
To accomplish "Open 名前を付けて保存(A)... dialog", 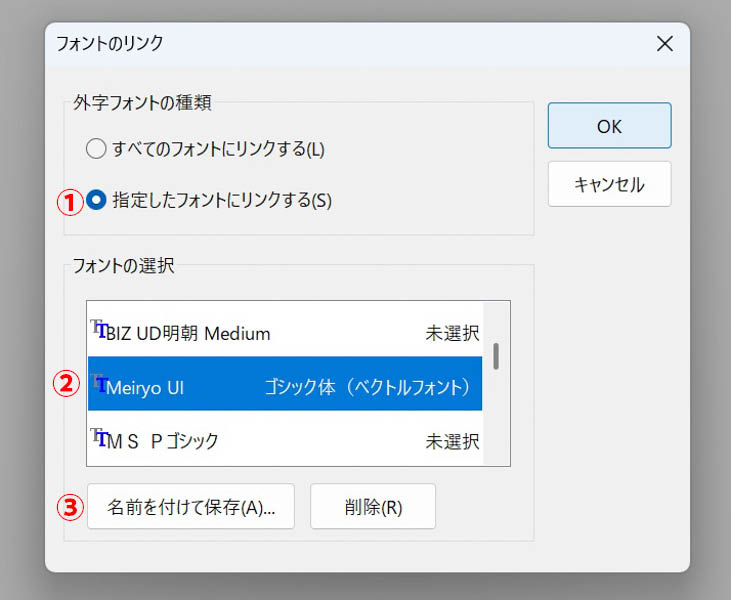I will (x=191, y=506).
